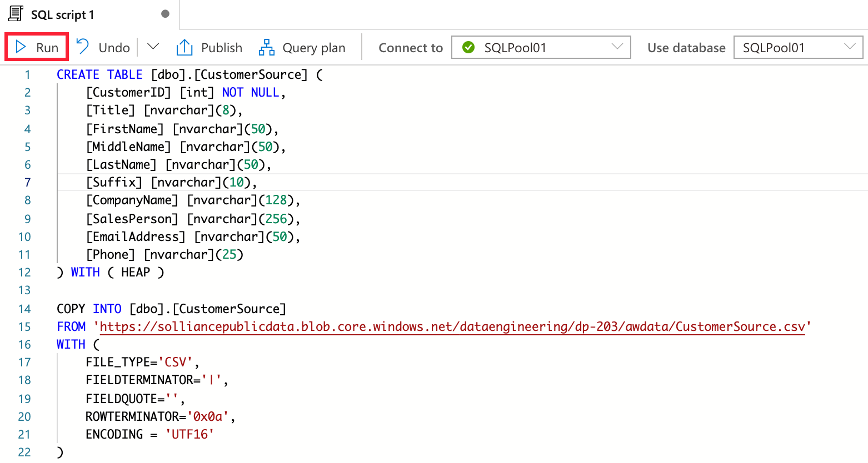This screenshot has width=868, height=463.
Task: Click the WITH keyword on line 16
Action: pos(71,344)
